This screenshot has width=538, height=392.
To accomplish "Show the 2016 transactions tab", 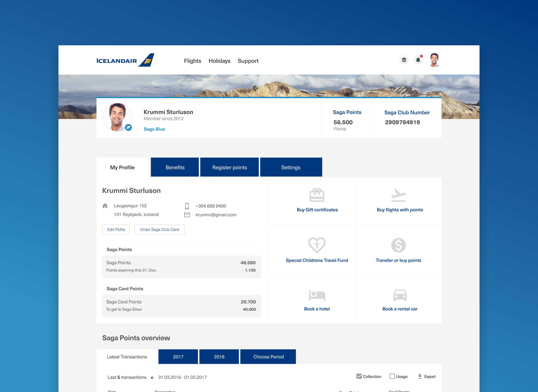I will pos(219,357).
